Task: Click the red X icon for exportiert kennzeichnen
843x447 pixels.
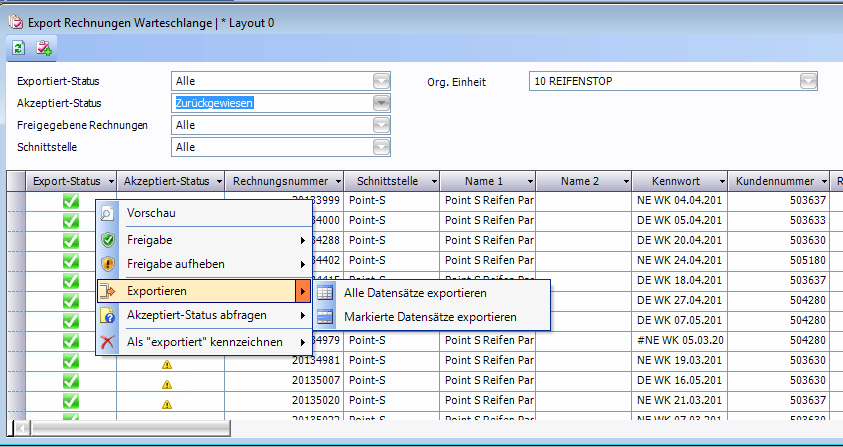Action: 109,342
